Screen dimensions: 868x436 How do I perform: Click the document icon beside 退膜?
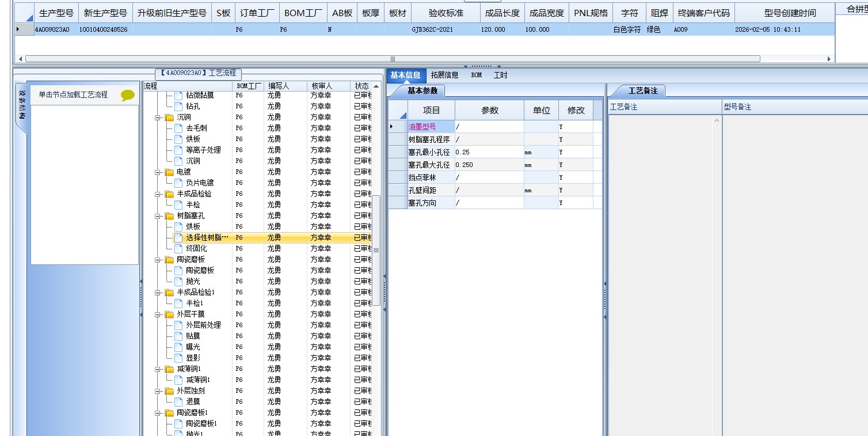(x=178, y=402)
